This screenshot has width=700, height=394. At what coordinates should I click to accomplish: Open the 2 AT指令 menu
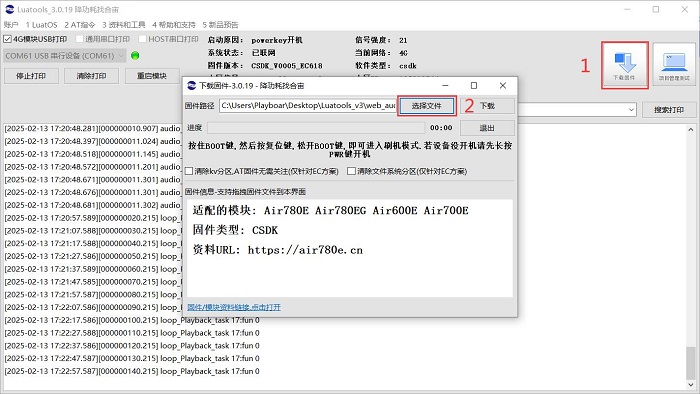pos(80,25)
